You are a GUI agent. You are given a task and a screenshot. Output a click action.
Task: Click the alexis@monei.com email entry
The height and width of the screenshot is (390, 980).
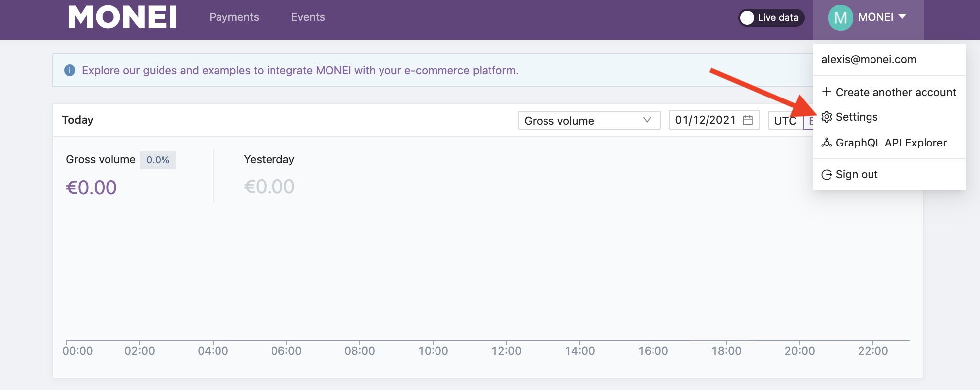click(869, 59)
